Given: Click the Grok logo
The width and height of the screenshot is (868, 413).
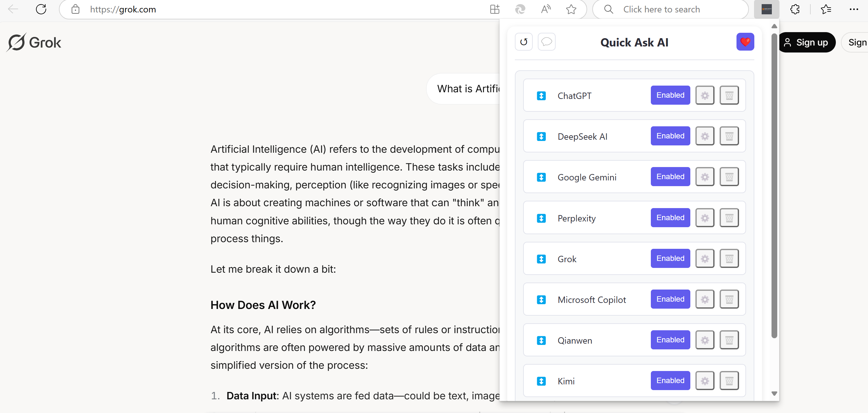Looking at the screenshot, I should [x=34, y=42].
